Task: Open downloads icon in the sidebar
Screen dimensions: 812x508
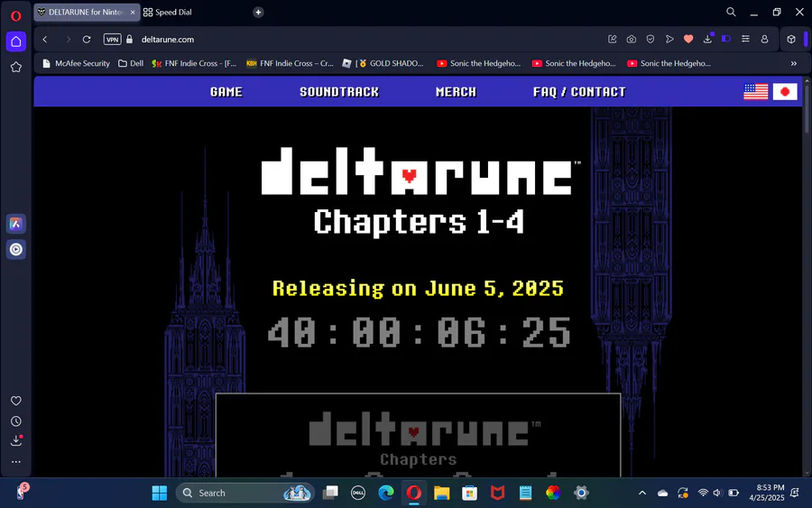Action: (16, 440)
